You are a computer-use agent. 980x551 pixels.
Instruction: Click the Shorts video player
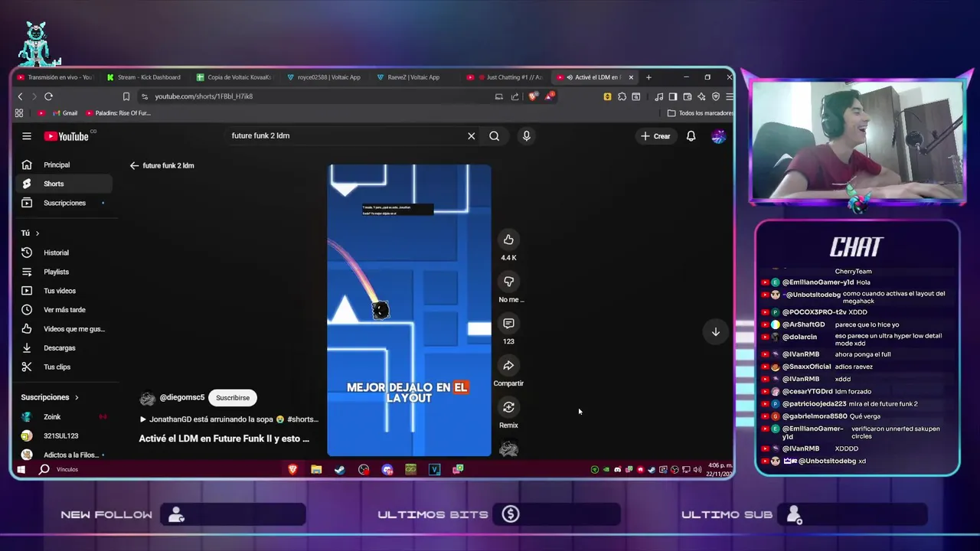409,310
